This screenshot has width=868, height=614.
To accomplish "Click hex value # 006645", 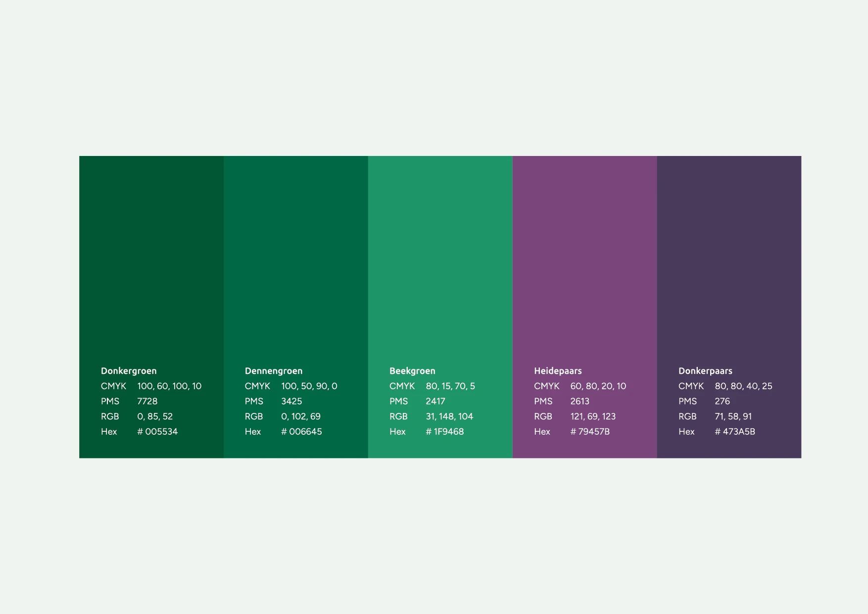I will coord(301,432).
